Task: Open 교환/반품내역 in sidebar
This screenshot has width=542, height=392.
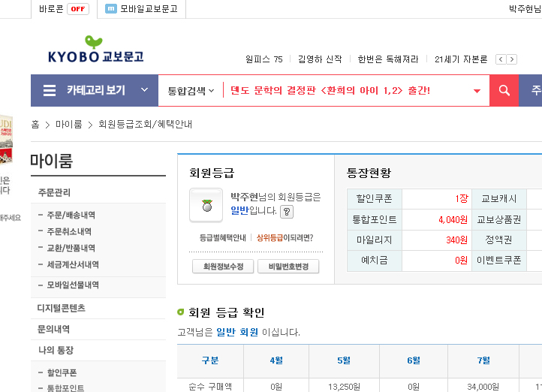Action: click(71, 249)
